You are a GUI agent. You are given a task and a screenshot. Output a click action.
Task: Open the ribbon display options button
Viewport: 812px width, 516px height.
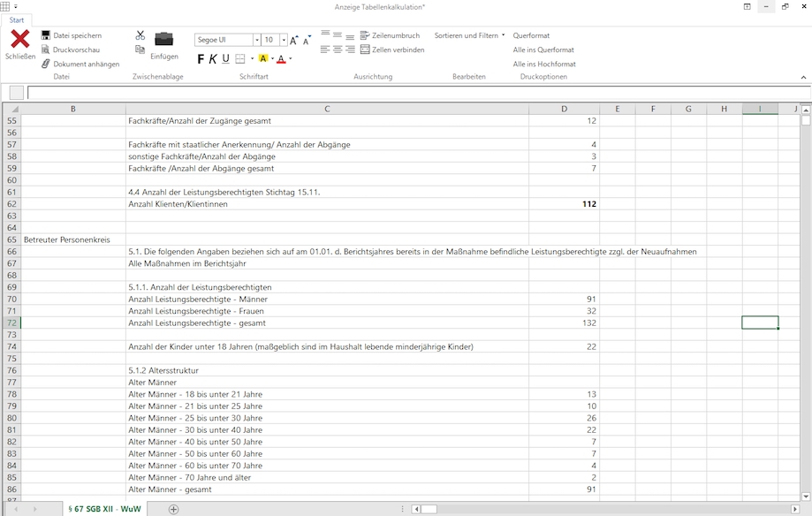click(747, 7)
